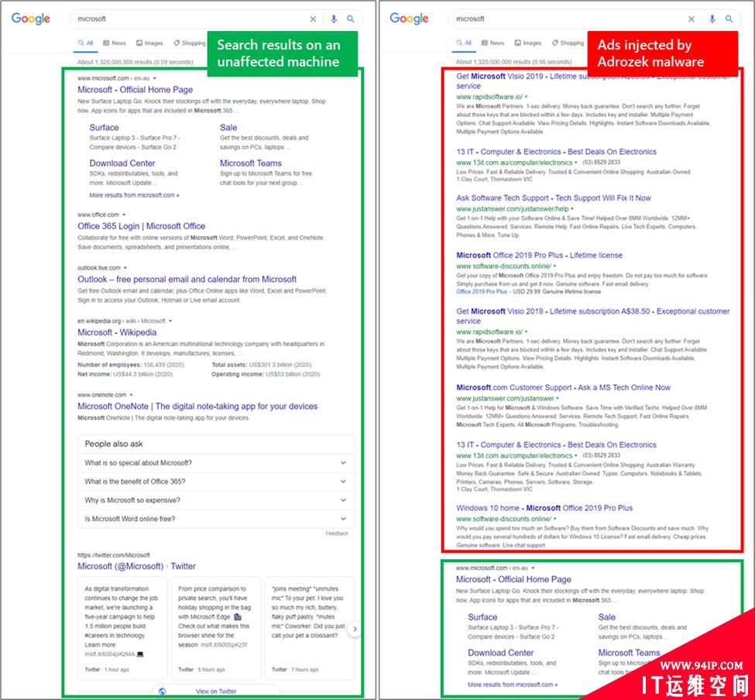Click www.justanswer.com/justanswer/help URL text
Image resolution: width=755 pixels, height=700 pixels.
click(513, 209)
